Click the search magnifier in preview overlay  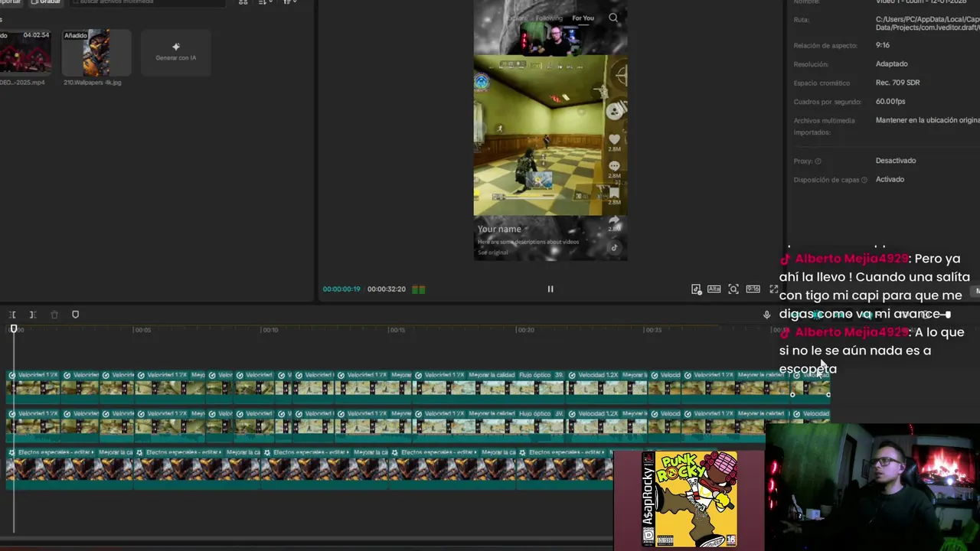[x=613, y=18]
